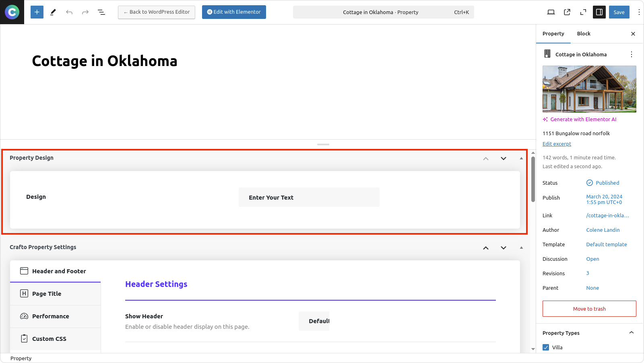Click the Undo arrow icon
The width and height of the screenshot is (644, 363).
coord(69,12)
